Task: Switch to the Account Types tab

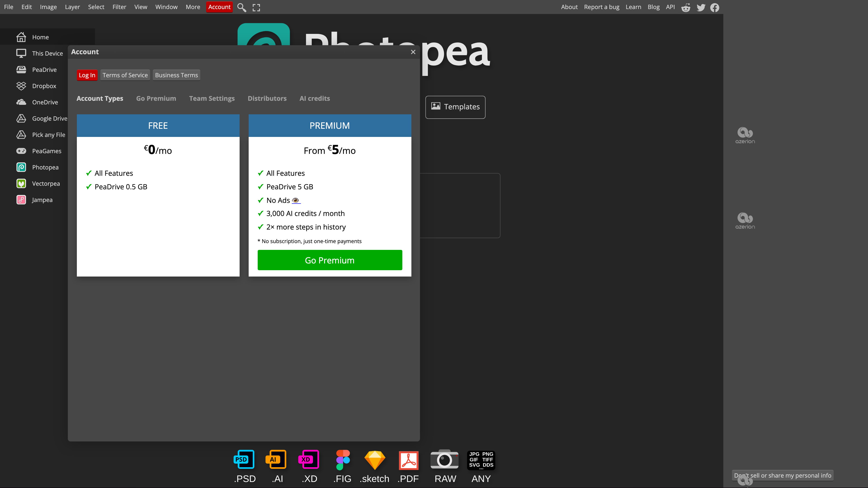Action: (100, 99)
